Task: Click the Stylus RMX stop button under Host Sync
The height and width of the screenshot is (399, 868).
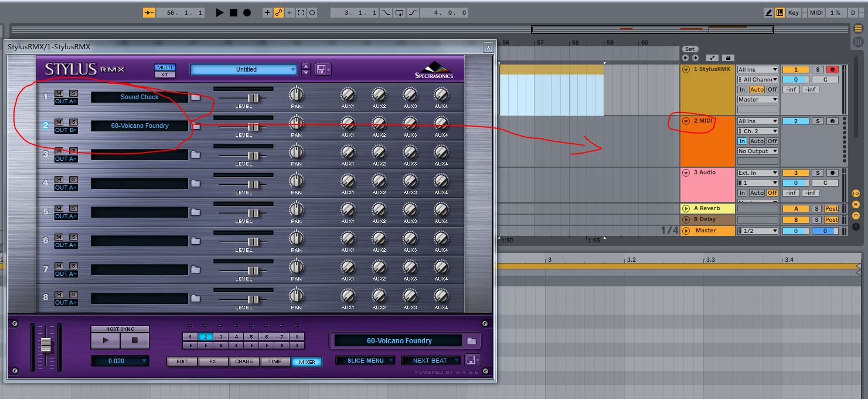Action: coord(134,340)
